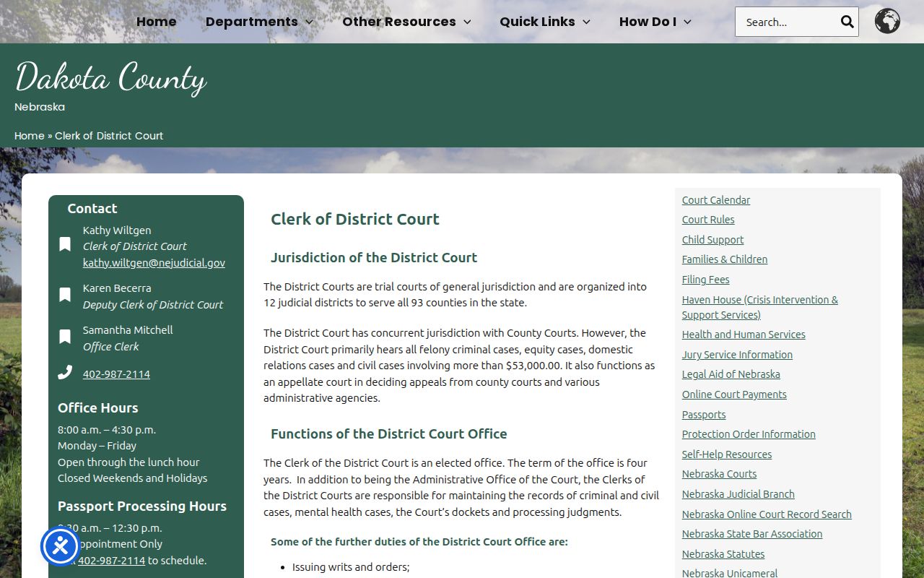Email kathy.wiltgen@nejudicial.gov

pos(154,263)
